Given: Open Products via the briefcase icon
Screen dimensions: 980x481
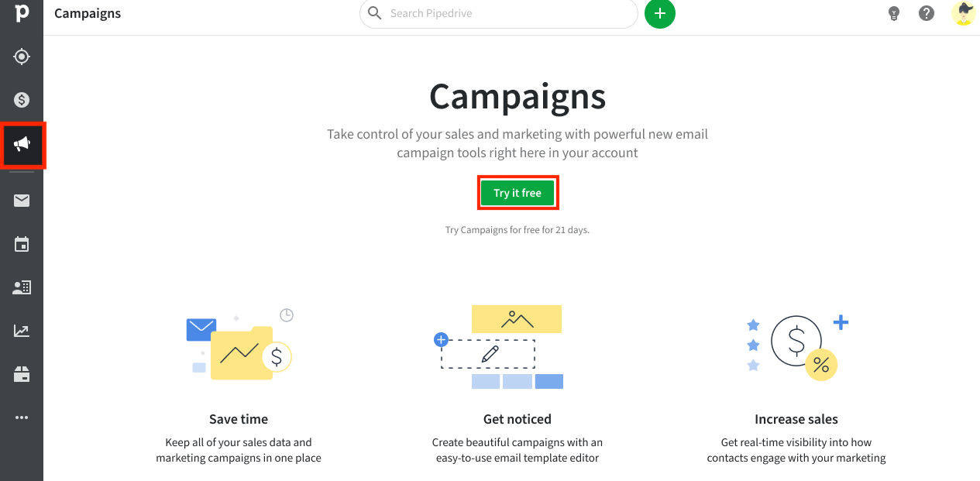Looking at the screenshot, I should pos(22,373).
